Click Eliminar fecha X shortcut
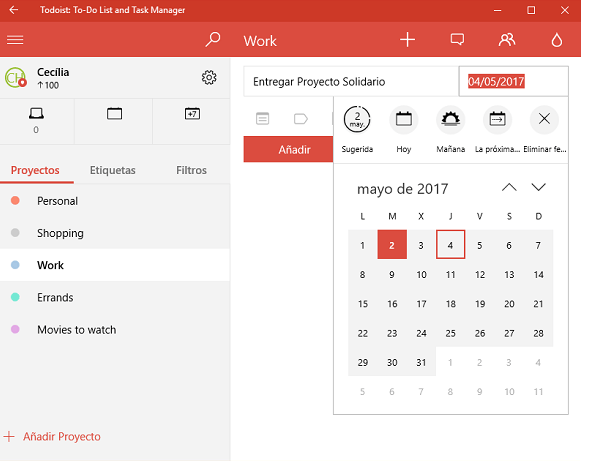The width and height of the screenshot is (600, 462). [545, 130]
